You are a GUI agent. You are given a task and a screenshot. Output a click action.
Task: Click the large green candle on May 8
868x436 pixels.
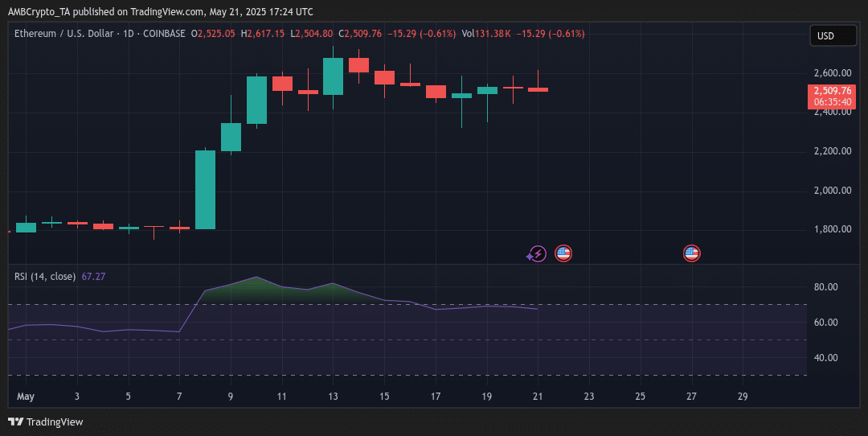[205, 190]
